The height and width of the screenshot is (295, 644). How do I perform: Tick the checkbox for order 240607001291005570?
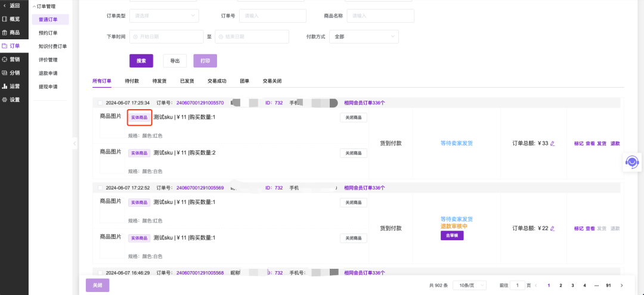[100, 103]
